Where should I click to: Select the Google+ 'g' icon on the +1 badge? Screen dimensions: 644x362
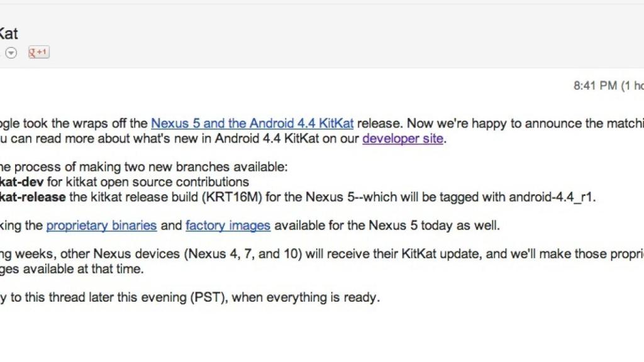pos(31,52)
